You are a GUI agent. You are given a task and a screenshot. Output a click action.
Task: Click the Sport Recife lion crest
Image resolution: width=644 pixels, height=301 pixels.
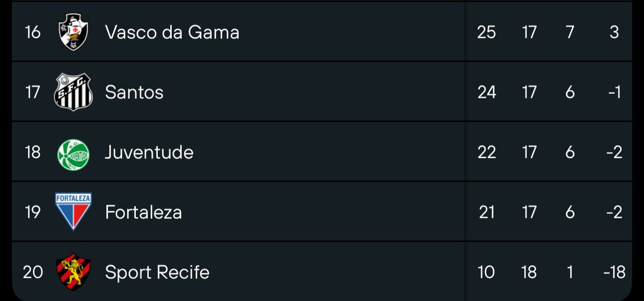(73, 272)
